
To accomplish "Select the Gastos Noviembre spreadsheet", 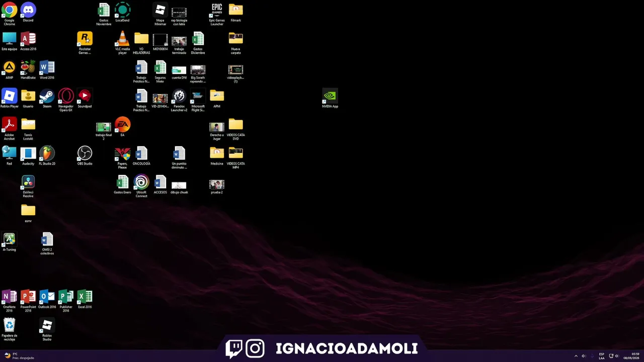I will click(104, 10).
